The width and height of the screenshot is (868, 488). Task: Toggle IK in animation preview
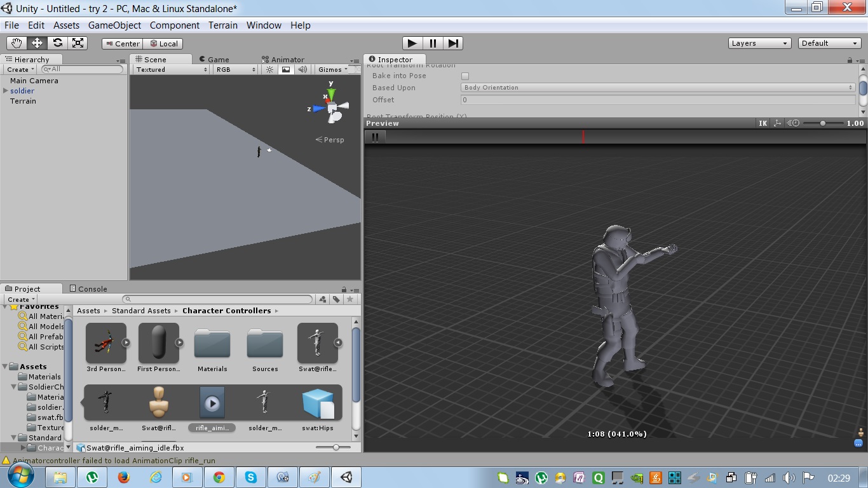[x=763, y=123]
